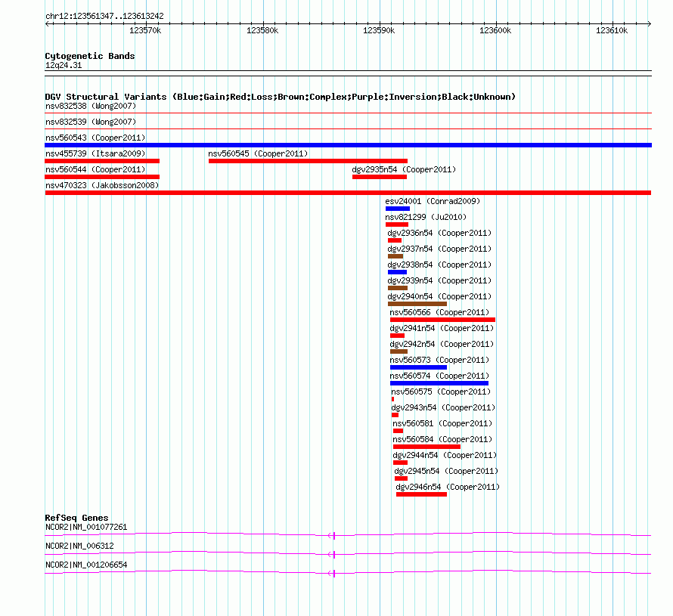The height and width of the screenshot is (616, 673).
Task: Click the dgv2943n54 (Cooper2011) label
Action: point(443,407)
